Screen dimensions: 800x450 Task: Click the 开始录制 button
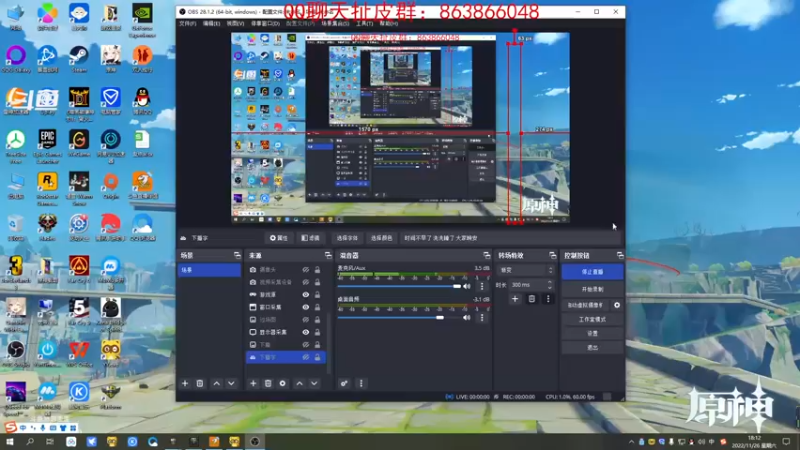[592, 289]
